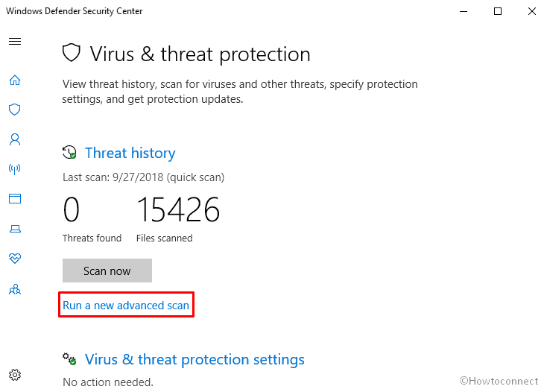Viewport: 544px width, 392px height.
Task: Minimize the Windows Defender Security Center window
Action: [464, 11]
